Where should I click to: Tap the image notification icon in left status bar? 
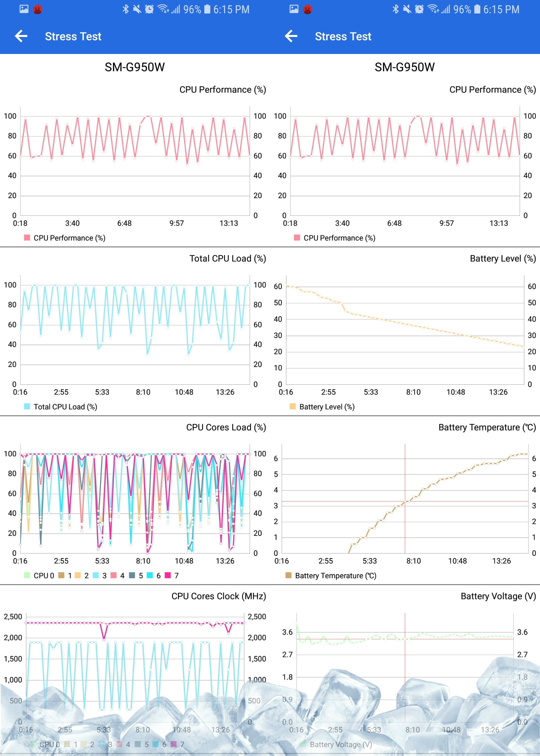point(24,9)
